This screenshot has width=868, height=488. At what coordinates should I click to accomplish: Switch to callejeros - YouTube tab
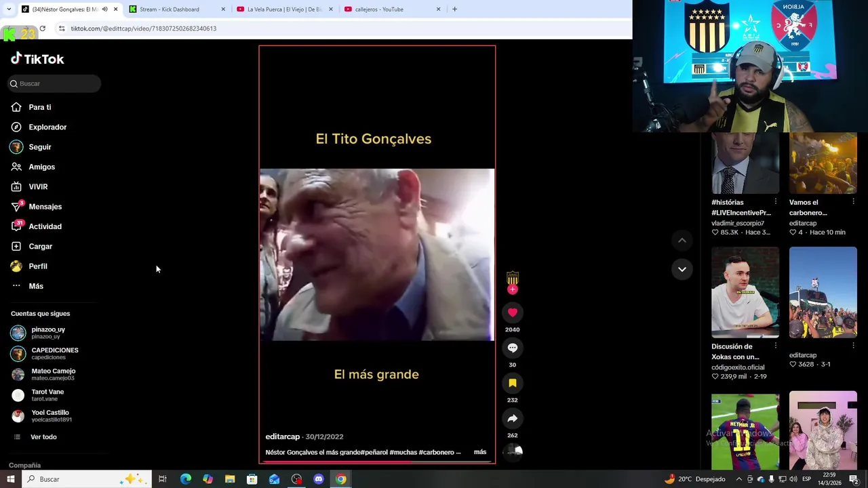(379, 9)
